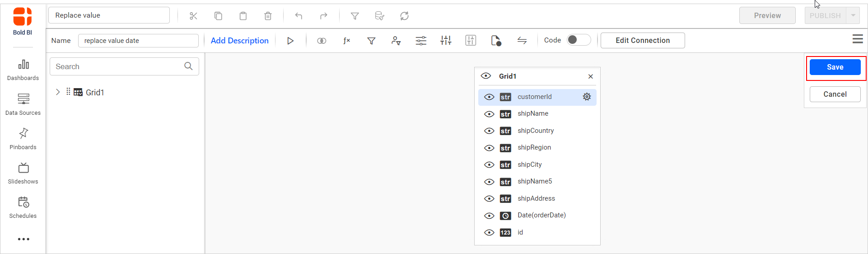The image size is (868, 254).
Task: Click the undo arrow icon
Action: coord(299,16)
